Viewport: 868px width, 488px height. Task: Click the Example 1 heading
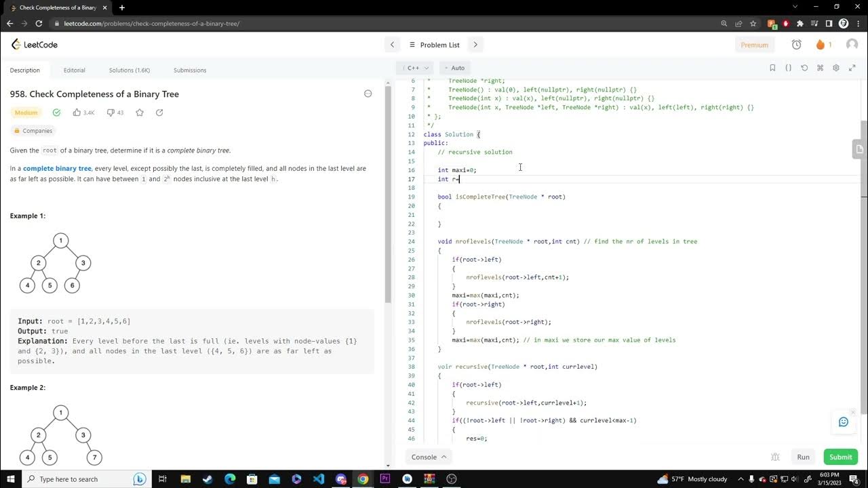(28, 216)
